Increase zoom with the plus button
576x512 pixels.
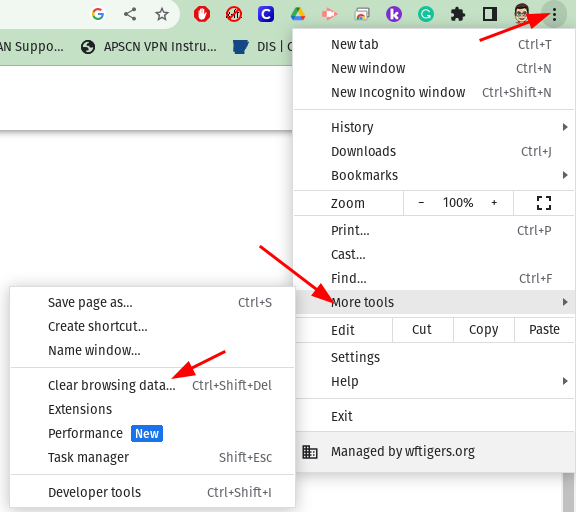(494, 203)
